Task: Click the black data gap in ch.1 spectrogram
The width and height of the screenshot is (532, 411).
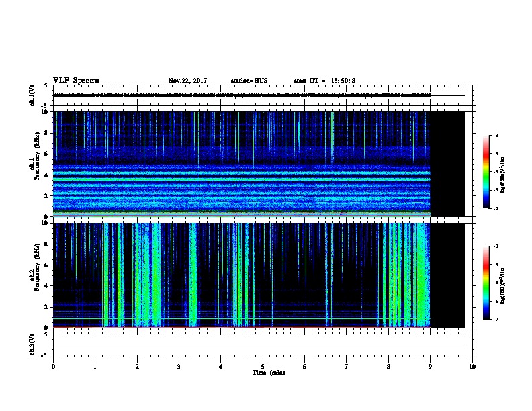Action: (x=448, y=164)
